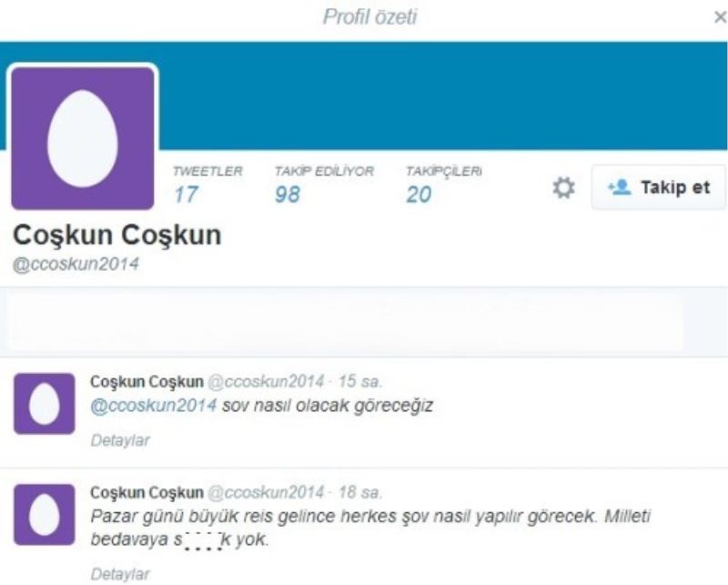Open Takip ediliyor count 98
This screenshot has height=585, width=728.
click(288, 195)
